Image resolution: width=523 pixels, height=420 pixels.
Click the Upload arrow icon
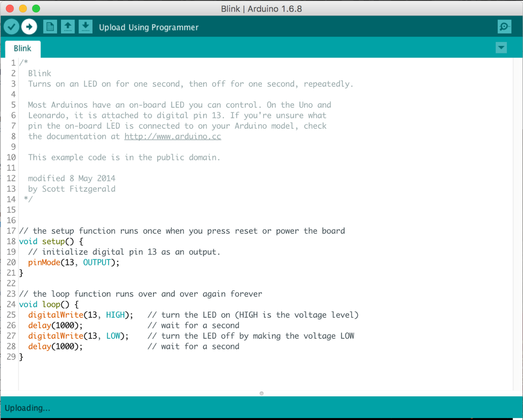point(29,26)
